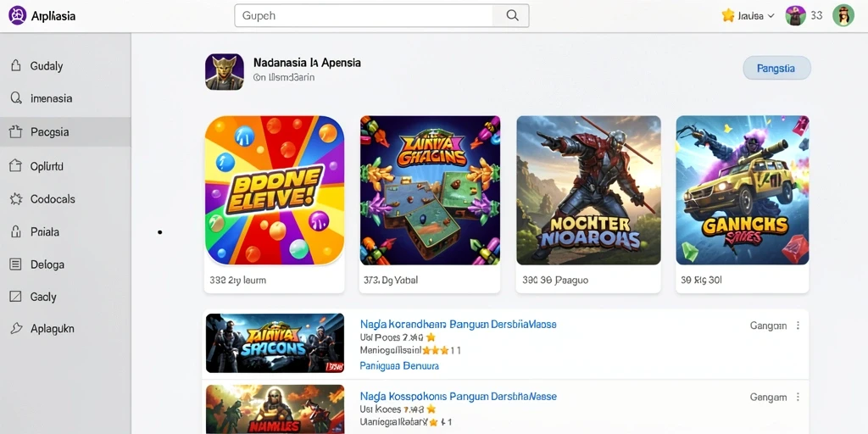Image resolution: width=868 pixels, height=434 pixels.
Task: Open Codocals gear icon in sidebar
Action: pos(16,198)
